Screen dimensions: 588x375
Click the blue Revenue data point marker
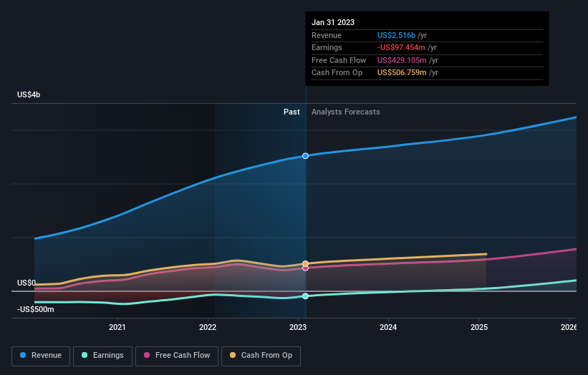[306, 156]
